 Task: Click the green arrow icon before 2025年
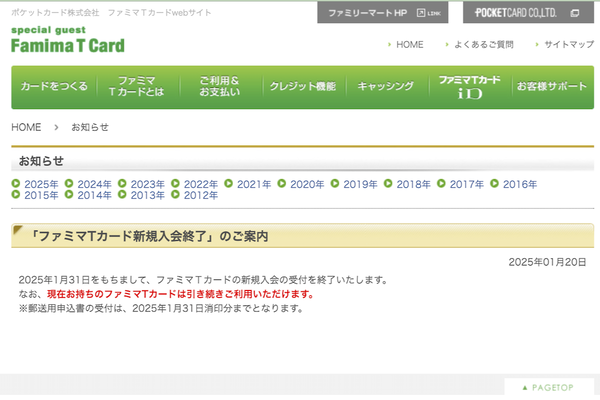(16, 183)
